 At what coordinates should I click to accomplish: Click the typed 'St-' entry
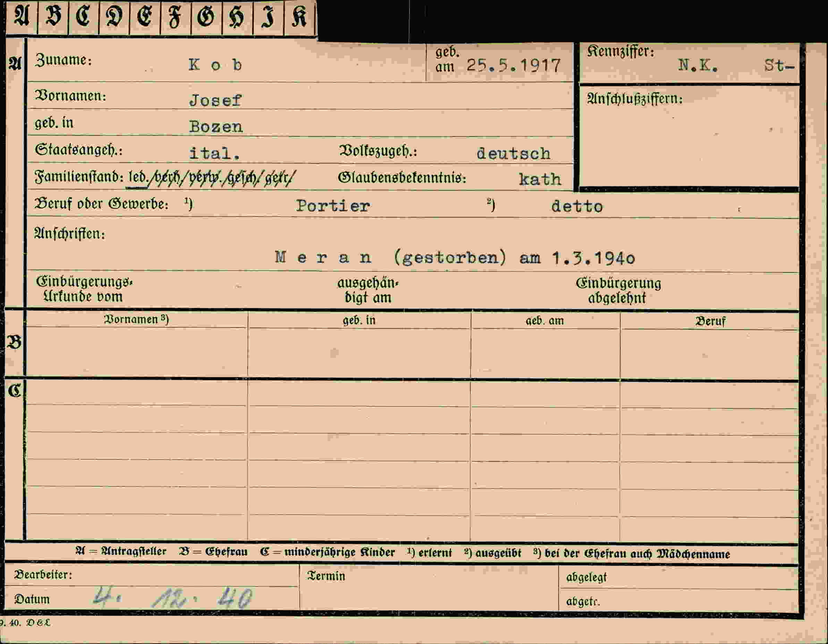click(779, 66)
